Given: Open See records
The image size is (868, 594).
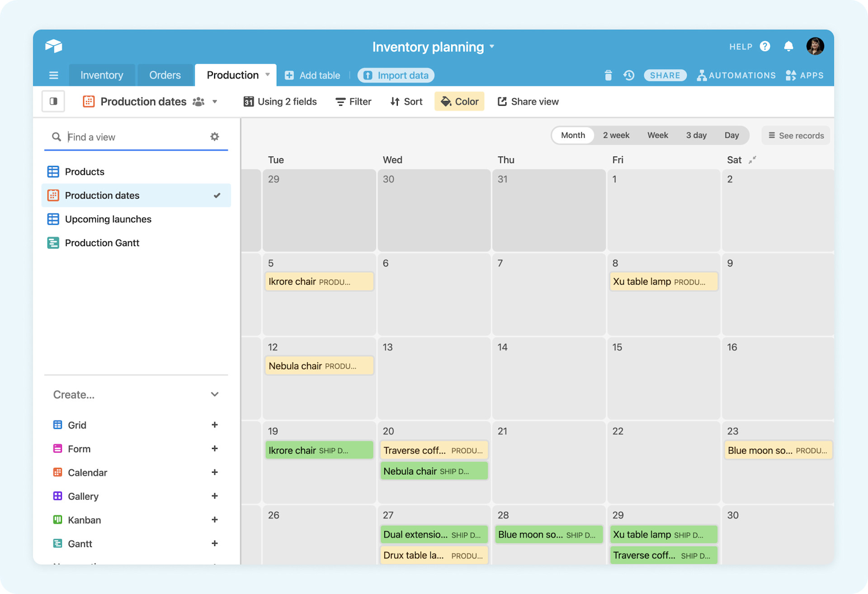Looking at the screenshot, I should pos(795,135).
